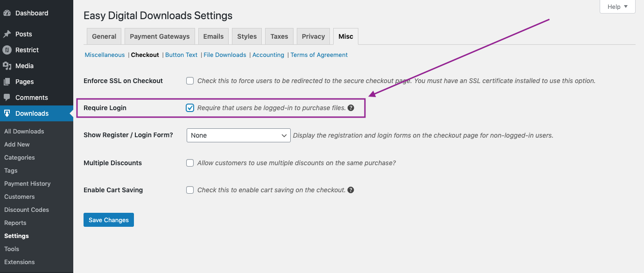
Task: Click help tooltip icon beside Enable Cart Saving
Action: click(x=351, y=190)
